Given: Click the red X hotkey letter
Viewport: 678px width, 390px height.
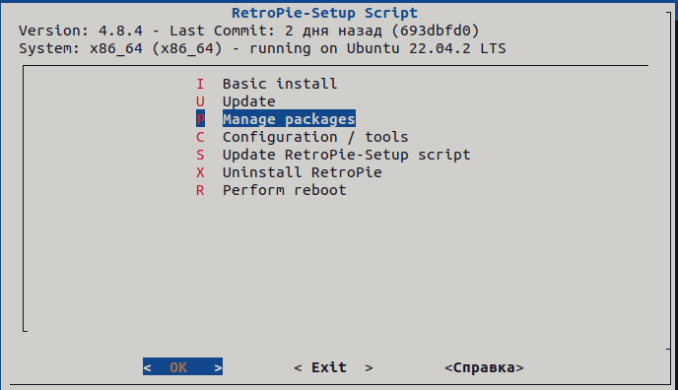Looking at the screenshot, I should (200, 172).
